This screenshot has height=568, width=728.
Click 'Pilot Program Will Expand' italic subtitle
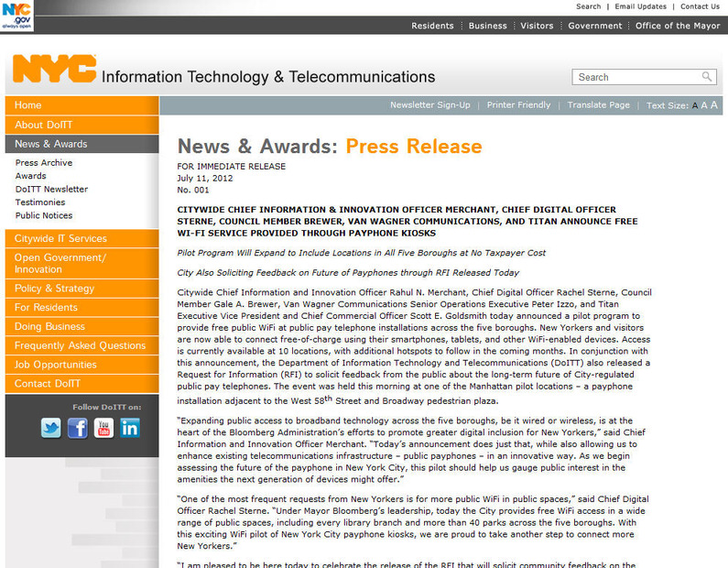click(361, 253)
